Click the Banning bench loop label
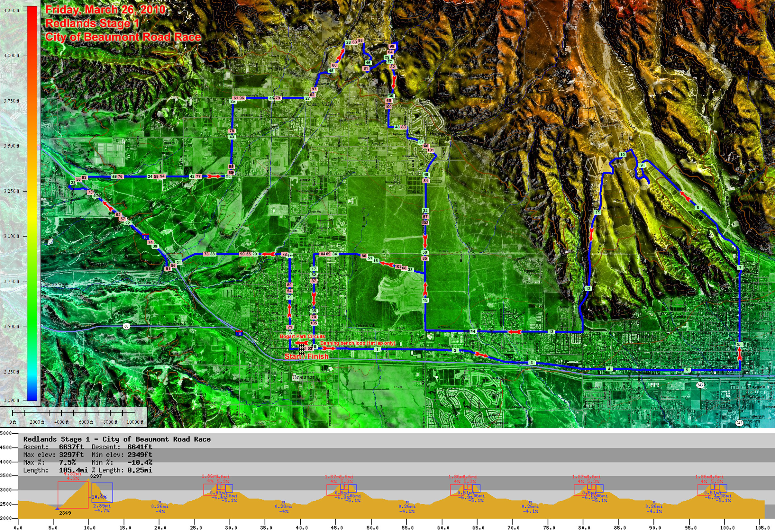775x532 pixels. [x=358, y=343]
